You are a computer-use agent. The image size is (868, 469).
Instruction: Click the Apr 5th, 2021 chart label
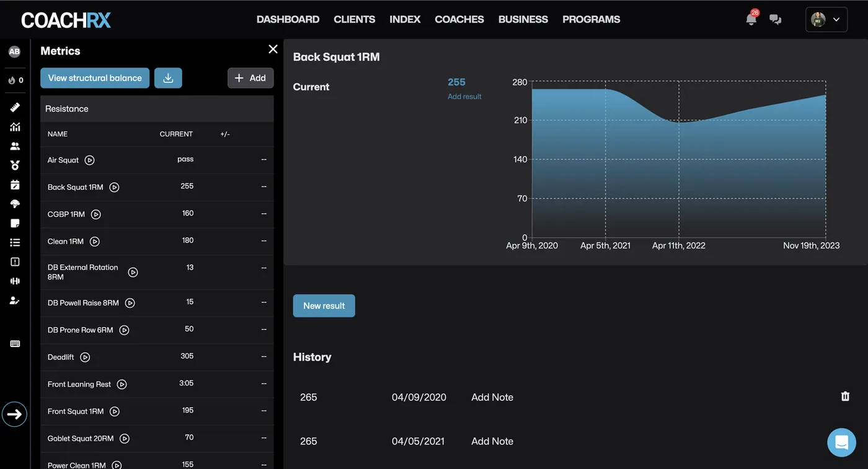pos(605,246)
